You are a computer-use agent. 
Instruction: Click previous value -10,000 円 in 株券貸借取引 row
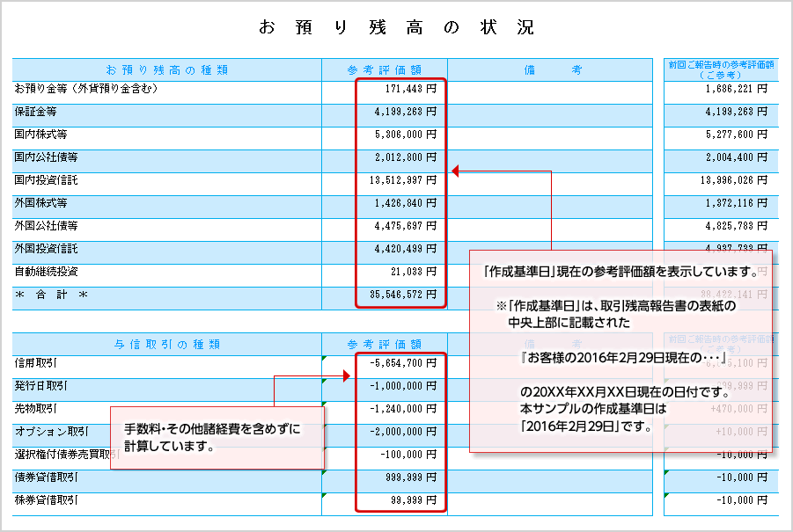[742, 500]
